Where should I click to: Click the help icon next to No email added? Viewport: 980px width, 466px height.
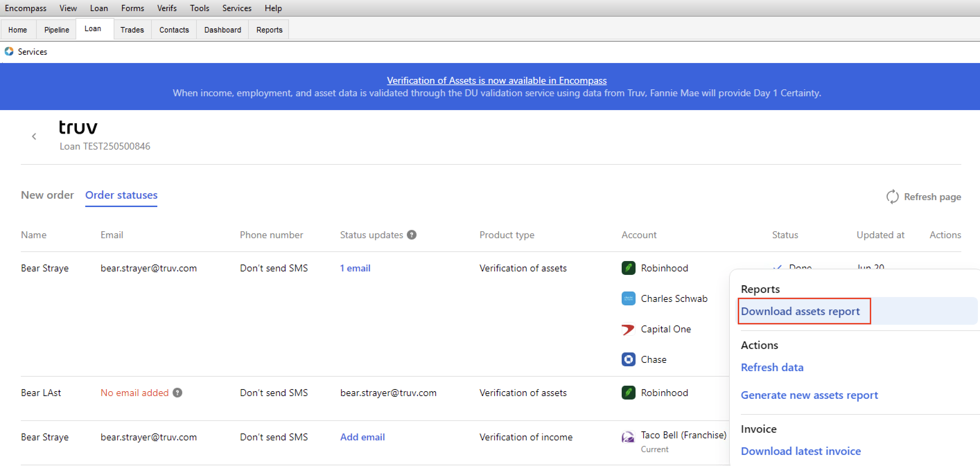[177, 393]
